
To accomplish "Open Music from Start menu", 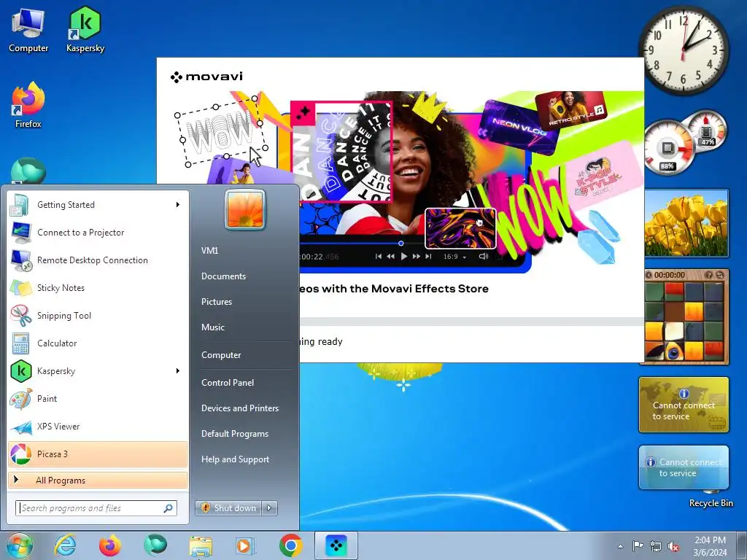I will coord(212,327).
